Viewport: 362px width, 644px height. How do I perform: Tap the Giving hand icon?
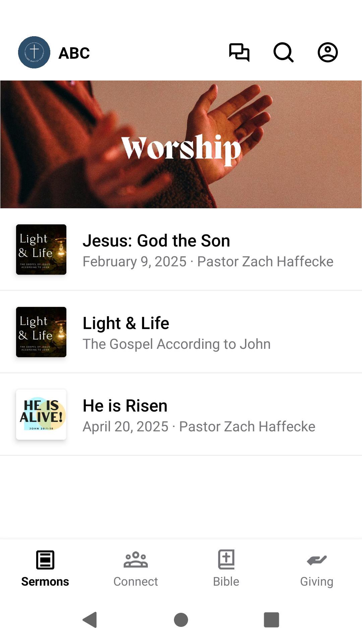pos(317,560)
